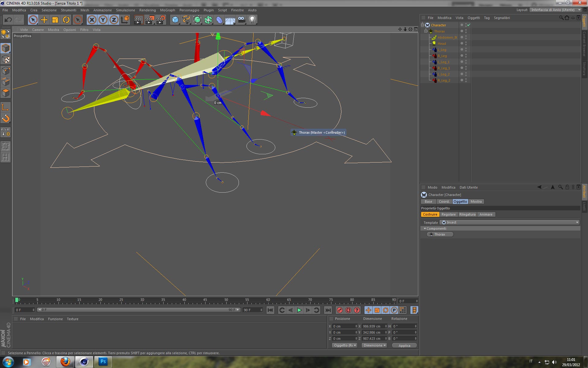This screenshot has width=588, height=368.
Task: Click the Undo arrow icon
Action: coord(8,20)
